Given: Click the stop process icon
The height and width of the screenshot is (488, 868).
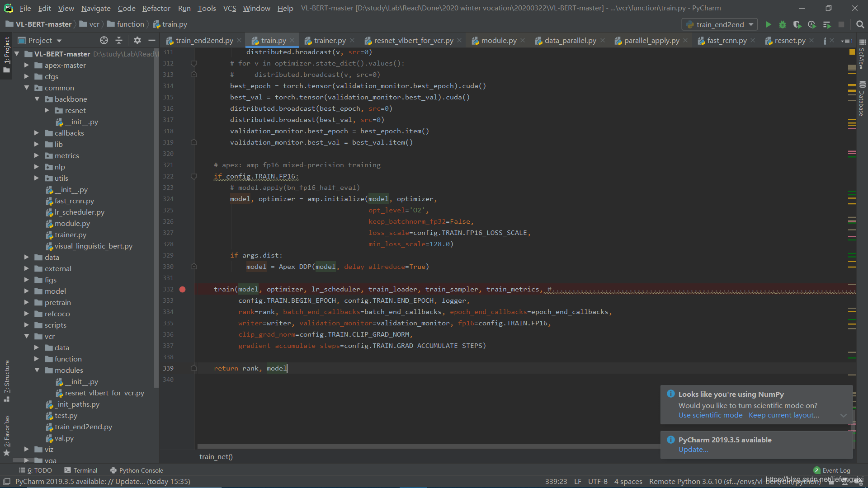Looking at the screenshot, I should (841, 24).
